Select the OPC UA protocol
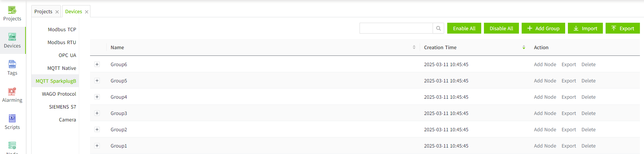The height and width of the screenshot is (154, 644). (67, 55)
